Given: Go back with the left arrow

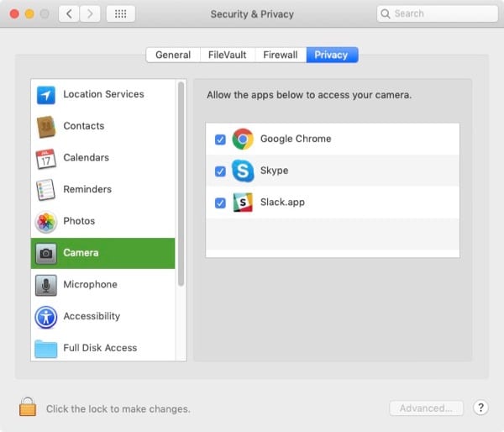Looking at the screenshot, I should (x=69, y=13).
